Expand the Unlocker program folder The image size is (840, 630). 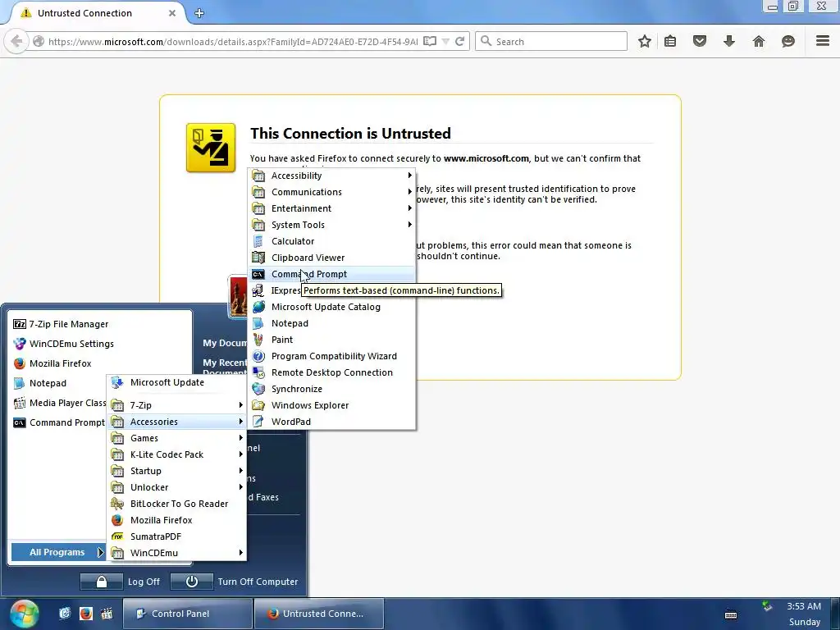pyautogui.click(x=177, y=487)
